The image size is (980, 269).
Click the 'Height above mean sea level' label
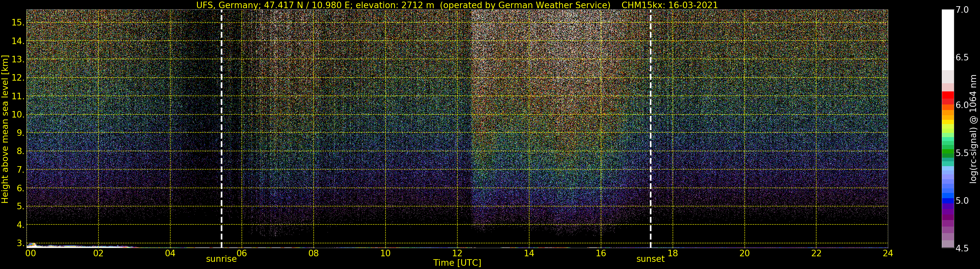pyautogui.click(x=5, y=129)
